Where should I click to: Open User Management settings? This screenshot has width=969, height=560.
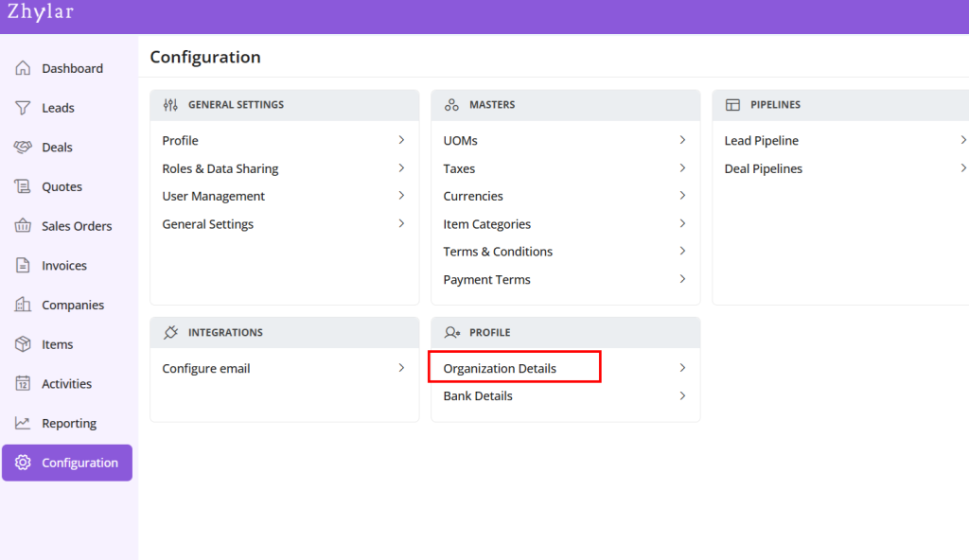click(213, 196)
